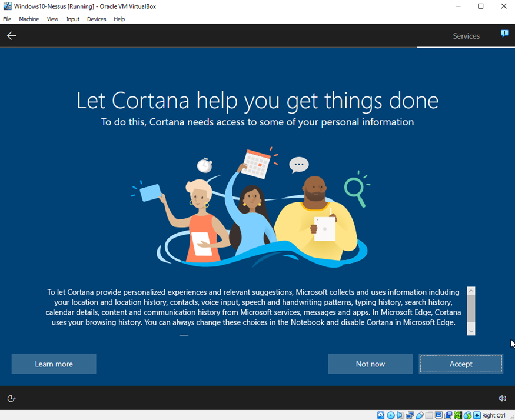Open the View menu
This screenshot has width=515, height=420.
coord(52,19)
